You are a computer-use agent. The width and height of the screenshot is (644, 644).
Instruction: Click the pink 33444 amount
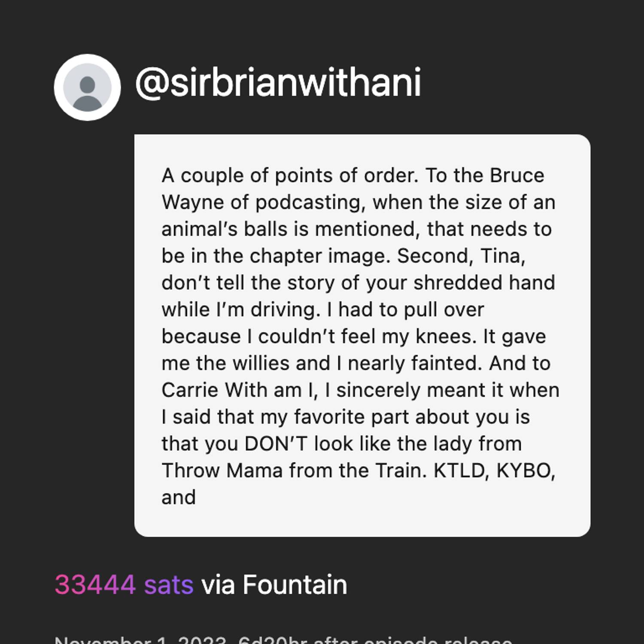click(x=95, y=585)
